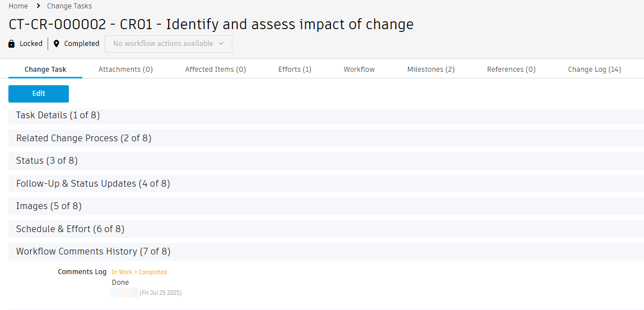Go to Change Tasks breadcrumb link
Image resolution: width=644 pixels, height=310 pixels.
point(69,6)
